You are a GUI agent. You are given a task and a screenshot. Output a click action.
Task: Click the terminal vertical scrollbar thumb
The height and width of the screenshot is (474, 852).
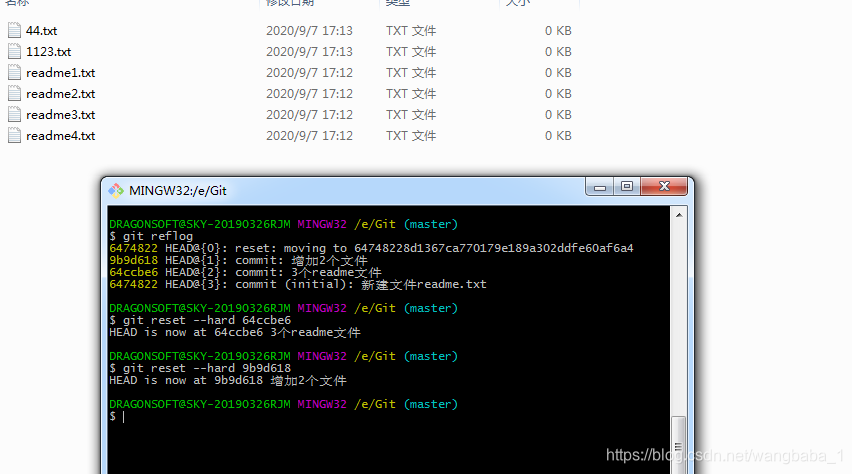678,445
